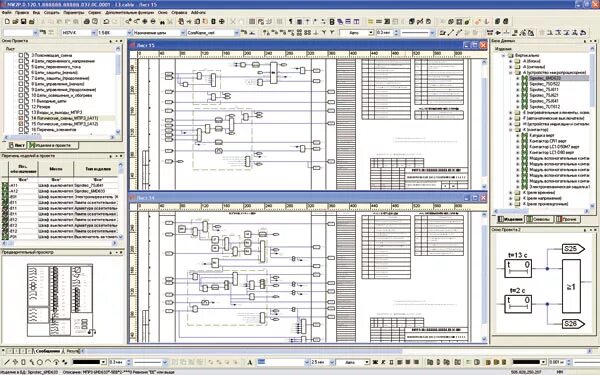Open the line style dropdown in top toolbar
Viewport: 600px width, 375px height.
click(x=432, y=33)
